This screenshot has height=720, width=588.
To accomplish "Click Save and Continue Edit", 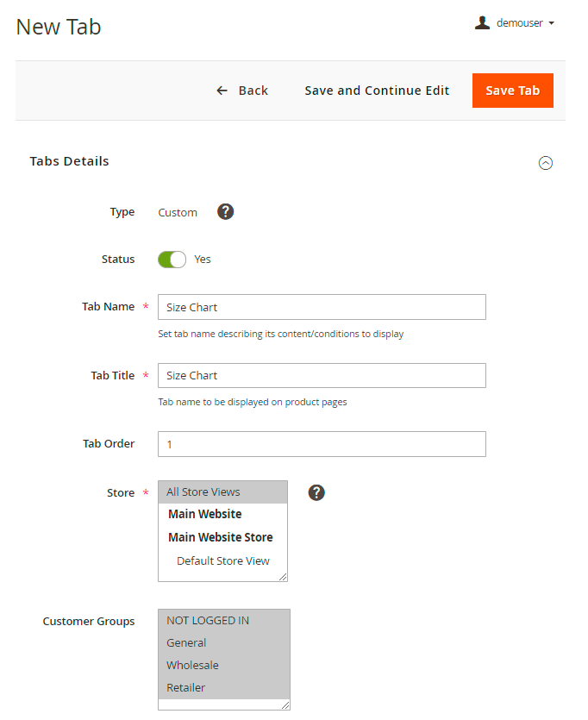I will [377, 91].
